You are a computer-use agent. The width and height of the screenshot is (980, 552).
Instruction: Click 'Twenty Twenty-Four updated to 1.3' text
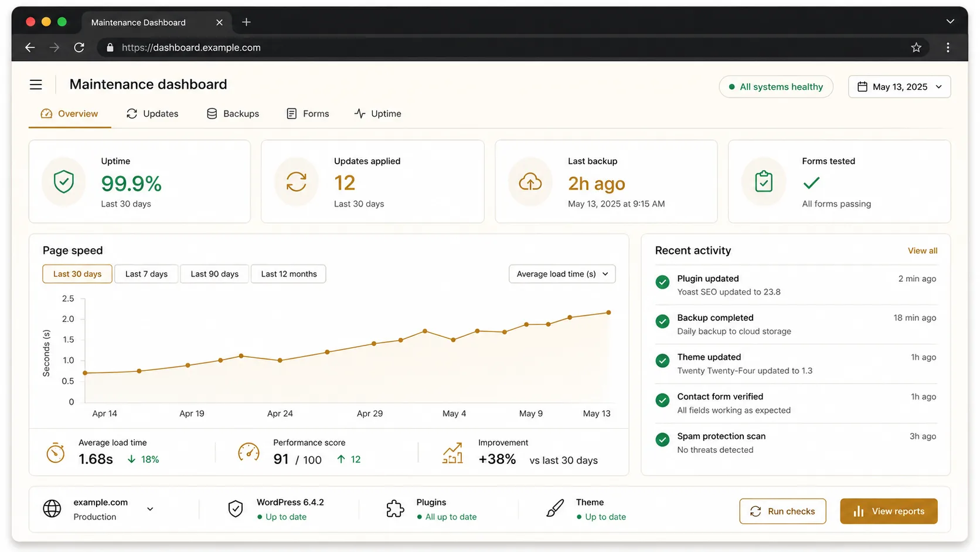(744, 371)
